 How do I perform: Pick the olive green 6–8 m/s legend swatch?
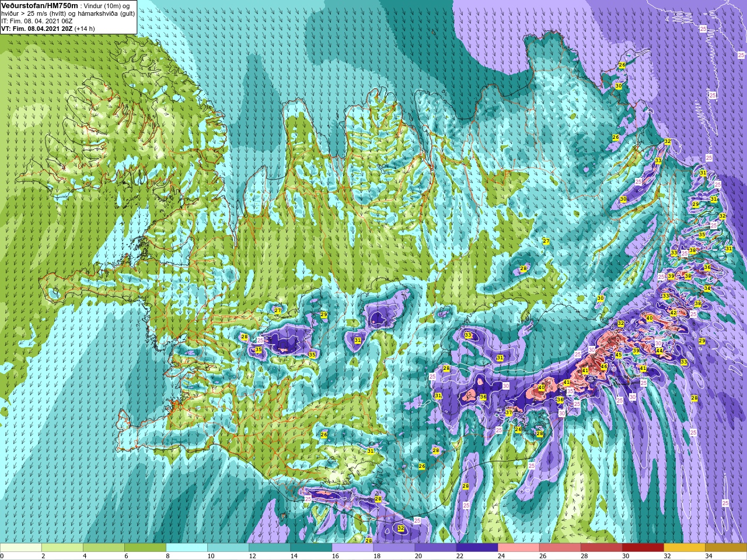point(145,548)
